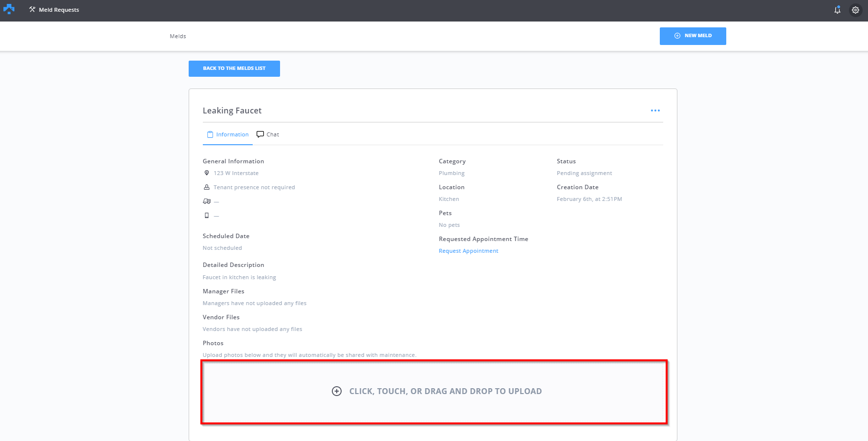Open the settings gear icon
This screenshot has width=868, height=441.
pos(855,10)
